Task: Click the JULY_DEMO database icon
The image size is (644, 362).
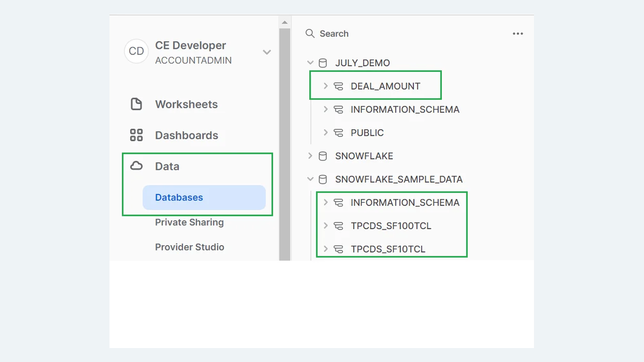Action: 323,63
